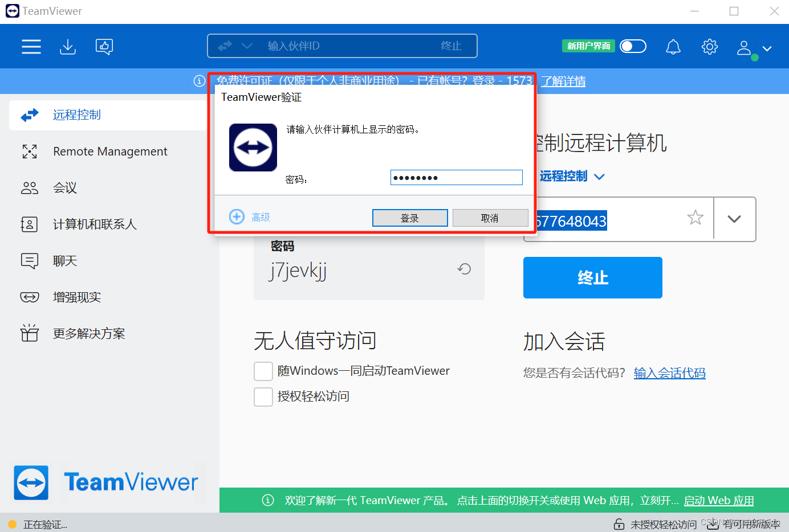Click the password text j7jevkjj

[x=298, y=270]
